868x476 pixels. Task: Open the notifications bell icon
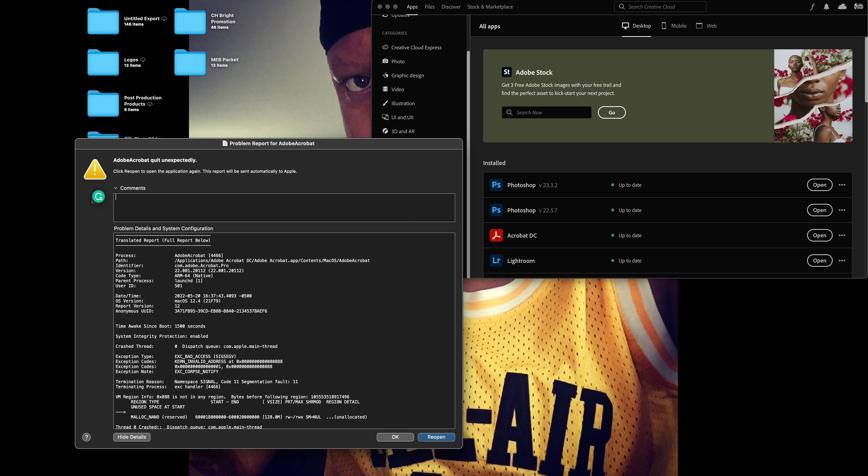click(x=826, y=7)
